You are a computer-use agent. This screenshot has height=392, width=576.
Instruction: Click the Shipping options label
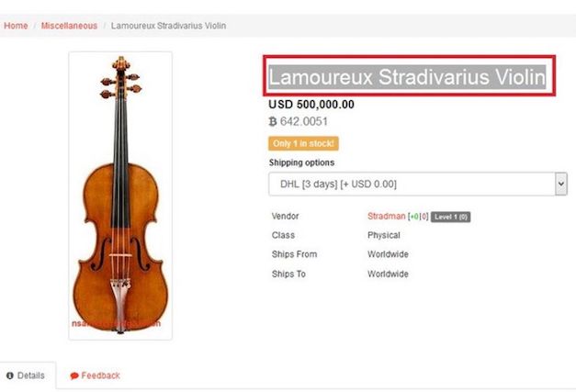point(301,162)
